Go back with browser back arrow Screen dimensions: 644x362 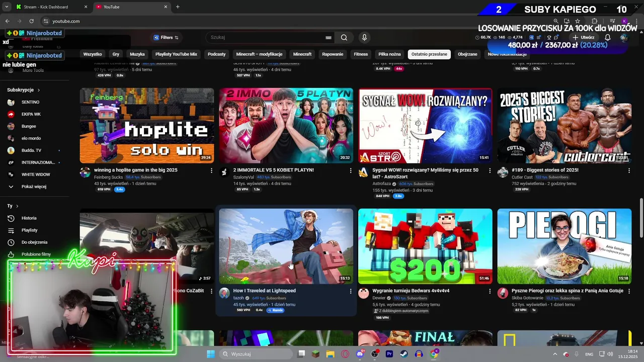pos(7,21)
